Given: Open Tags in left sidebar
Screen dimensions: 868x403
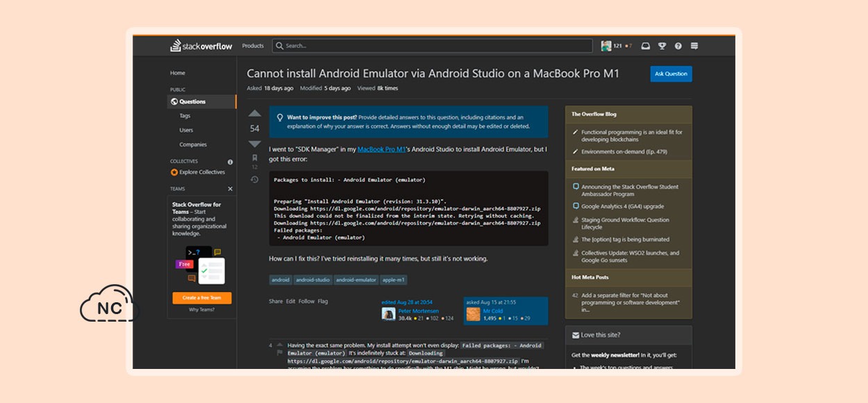Looking at the screenshot, I should pyautogui.click(x=185, y=116).
